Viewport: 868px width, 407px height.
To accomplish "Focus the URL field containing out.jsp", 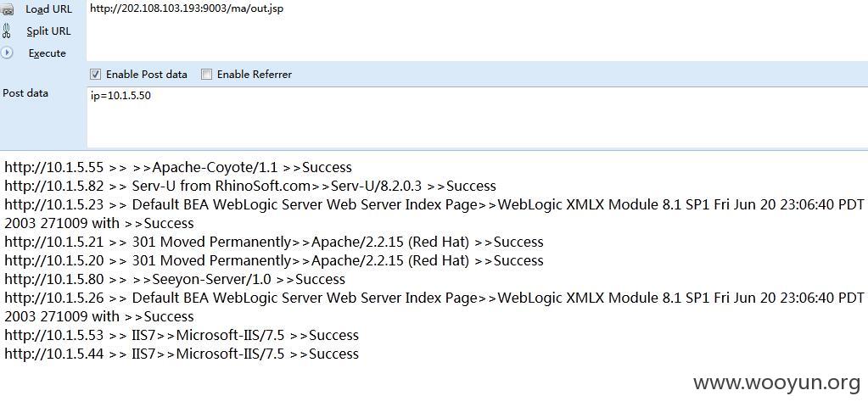I will [477, 31].
